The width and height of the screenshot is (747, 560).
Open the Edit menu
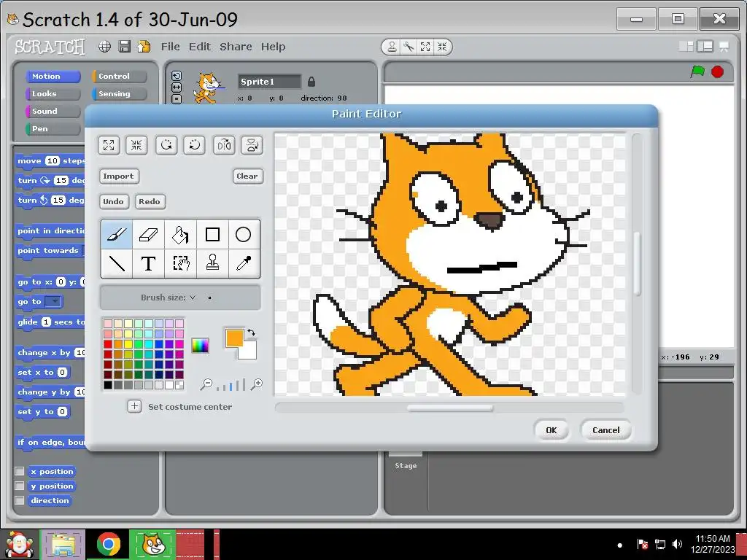tap(200, 47)
